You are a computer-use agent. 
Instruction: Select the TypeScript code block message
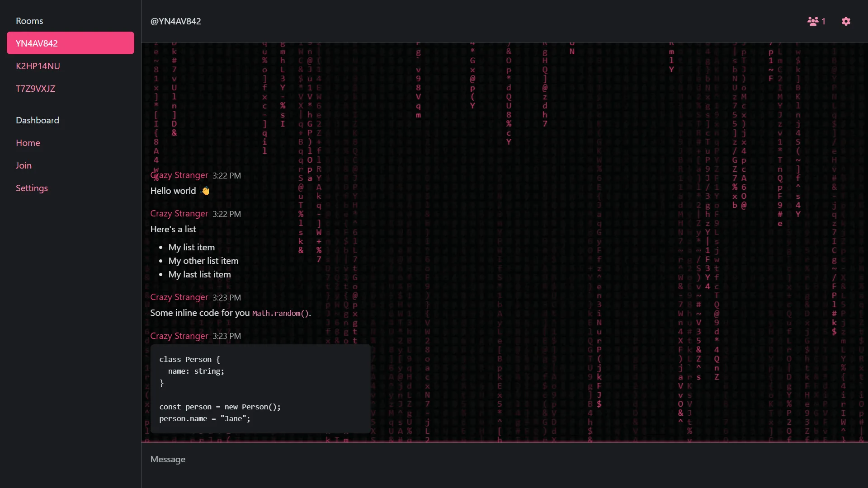click(260, 389)
